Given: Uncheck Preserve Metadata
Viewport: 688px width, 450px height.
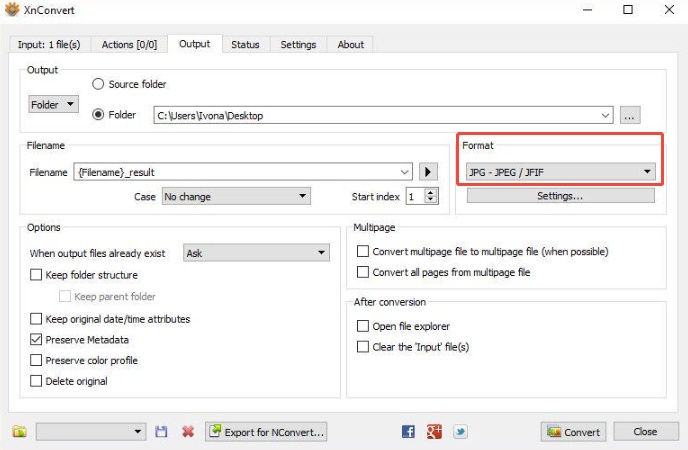Looking at the screenshot, I should pyautogui.click(x=36, y=339).
